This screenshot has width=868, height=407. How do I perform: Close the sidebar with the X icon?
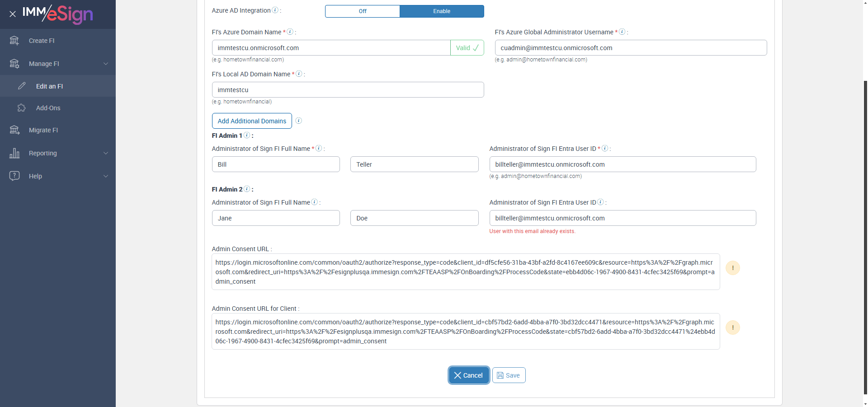[x=13, y=14]
